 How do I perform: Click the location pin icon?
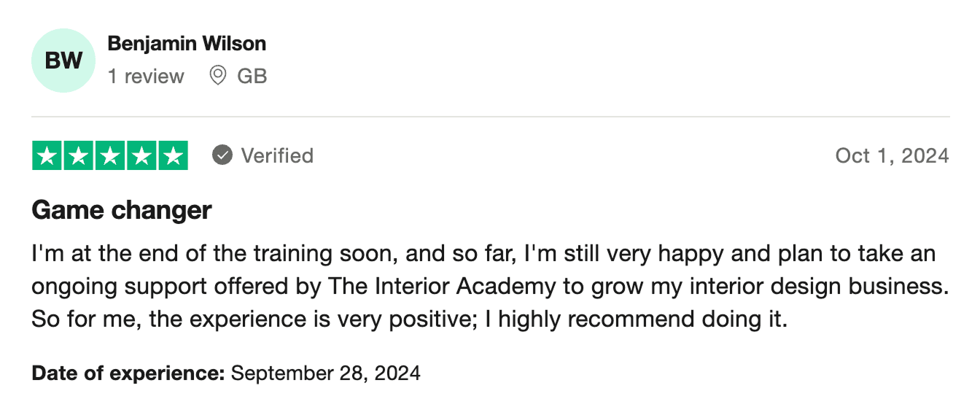click(x=217, y=76)
